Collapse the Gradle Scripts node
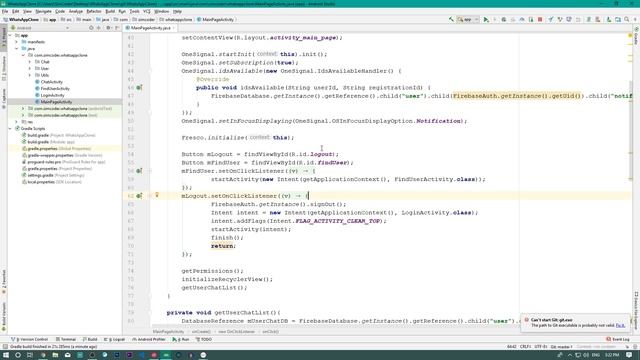Viewport: 640px width, 360px height. pos(10,129)
